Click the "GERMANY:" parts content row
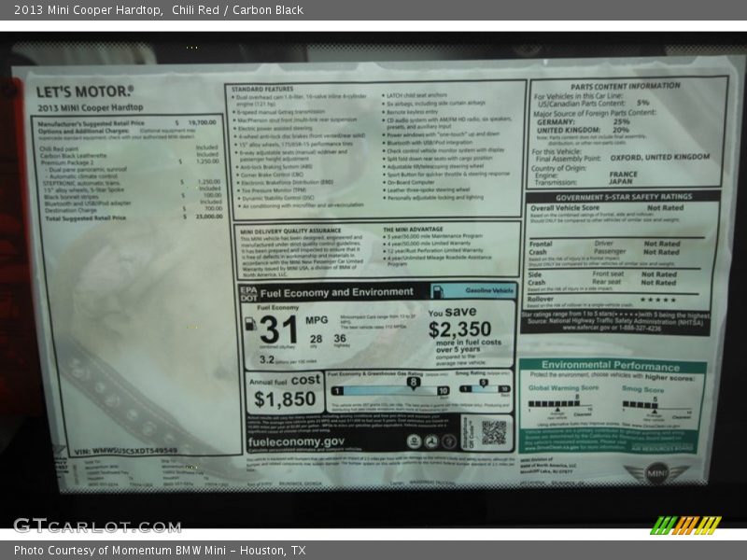This screenshot has width=747, height=560. pos(585,122)
